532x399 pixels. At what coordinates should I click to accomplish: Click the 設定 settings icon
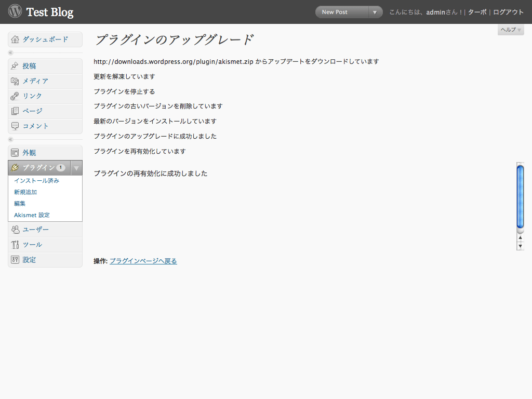(15, 260)
